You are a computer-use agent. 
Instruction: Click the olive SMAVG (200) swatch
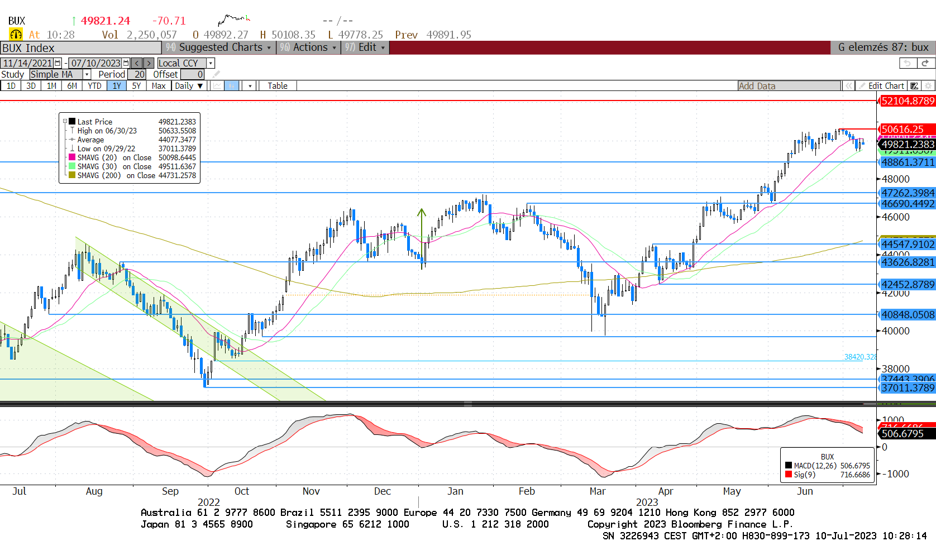click(x=72, y=175)
